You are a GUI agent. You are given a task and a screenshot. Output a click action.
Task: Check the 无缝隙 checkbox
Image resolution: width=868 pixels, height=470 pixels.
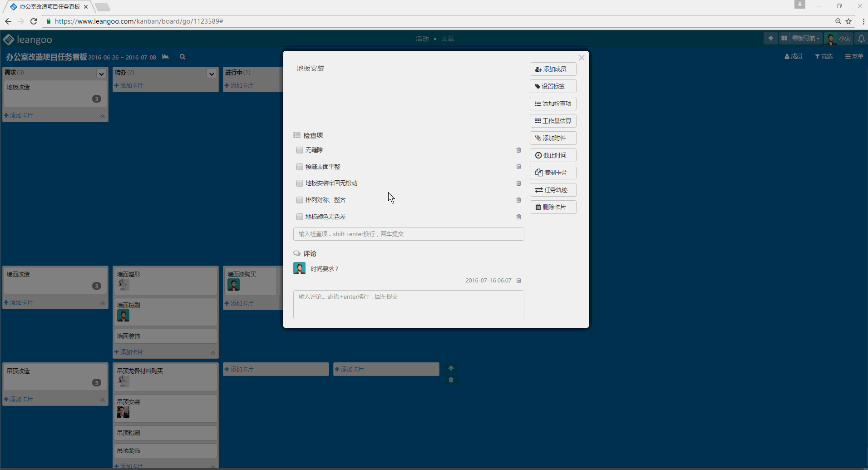300,150
